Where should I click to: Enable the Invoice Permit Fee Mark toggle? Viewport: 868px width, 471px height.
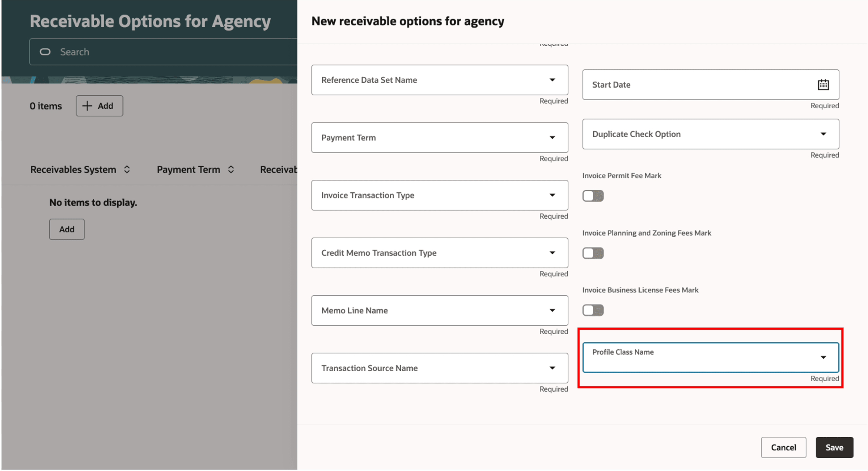tap(593, 196)
